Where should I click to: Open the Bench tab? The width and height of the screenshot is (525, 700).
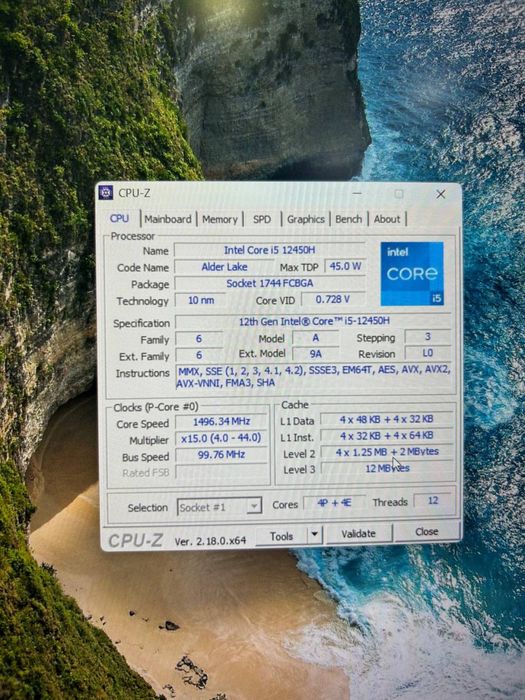(349, 219)
